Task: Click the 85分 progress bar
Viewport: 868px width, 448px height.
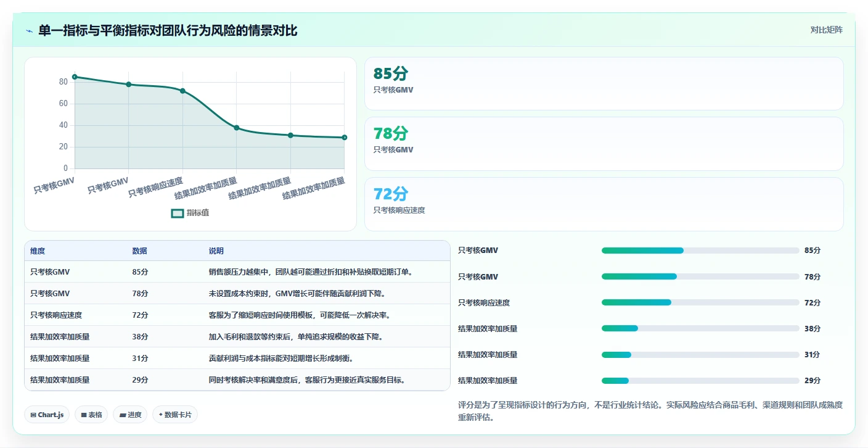Action: [700, 251]
